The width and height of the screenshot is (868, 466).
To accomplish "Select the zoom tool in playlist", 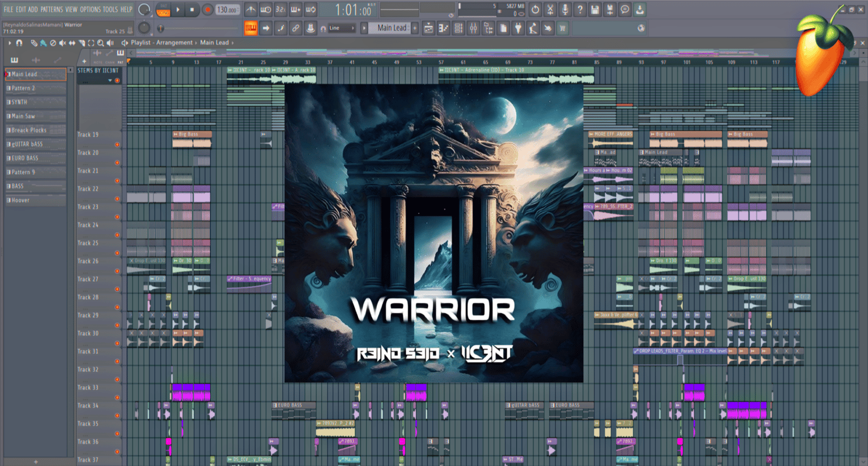I will (101, 43).
